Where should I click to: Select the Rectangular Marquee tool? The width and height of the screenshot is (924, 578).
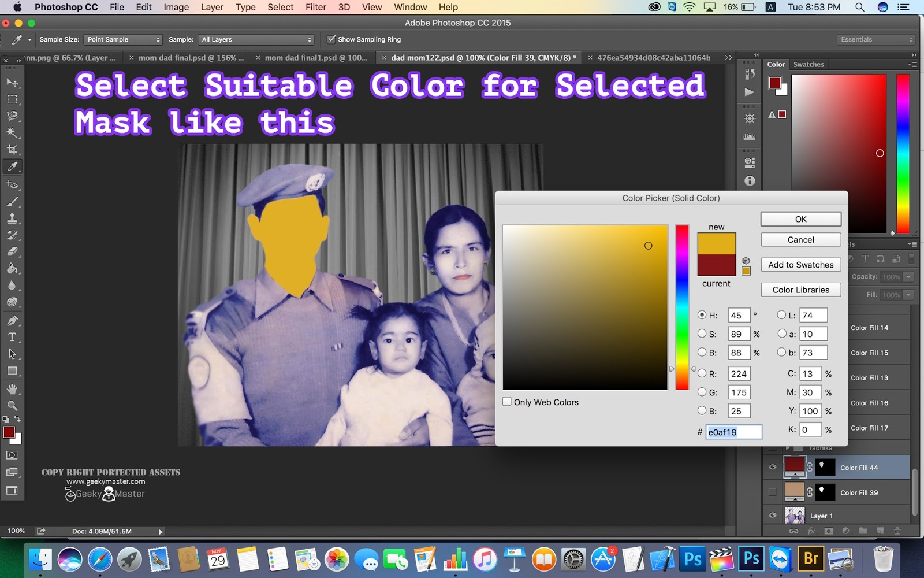pyautogui.click(x=12, y=99)
